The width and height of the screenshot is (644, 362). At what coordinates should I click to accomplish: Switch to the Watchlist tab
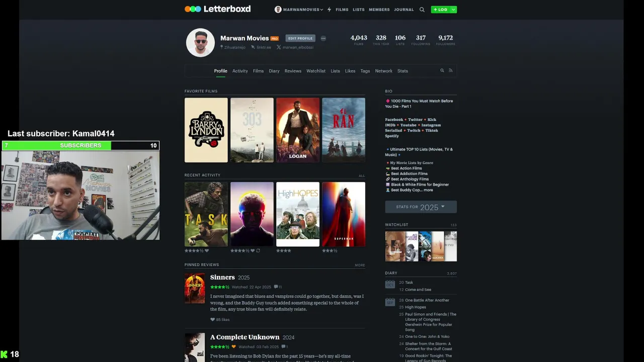316,71
